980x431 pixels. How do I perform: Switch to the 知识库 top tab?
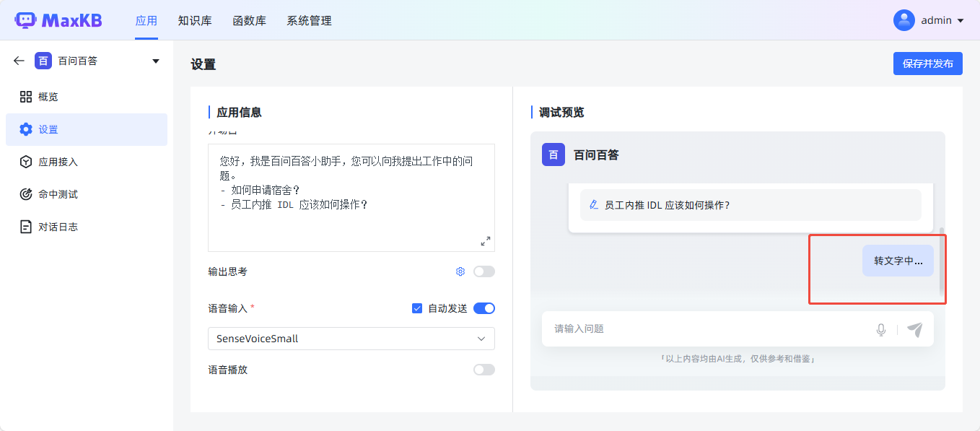point(195,21)
